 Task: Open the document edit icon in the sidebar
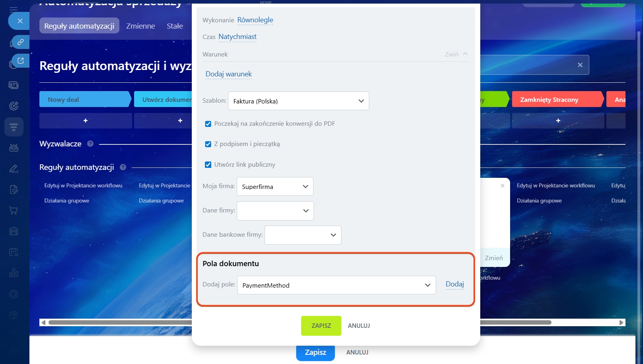point(14,190)
